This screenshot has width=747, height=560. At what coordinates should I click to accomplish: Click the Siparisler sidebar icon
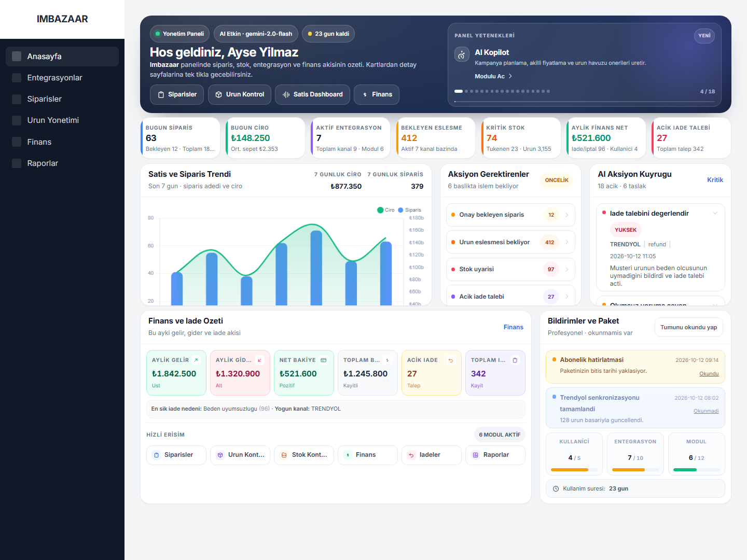[x=17, y=99]
